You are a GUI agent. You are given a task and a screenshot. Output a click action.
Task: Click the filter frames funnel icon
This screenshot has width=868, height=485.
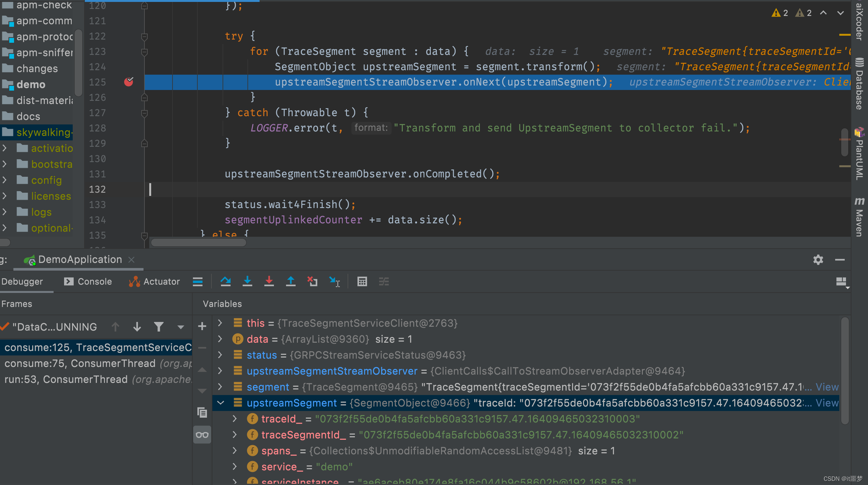[159, 326]
